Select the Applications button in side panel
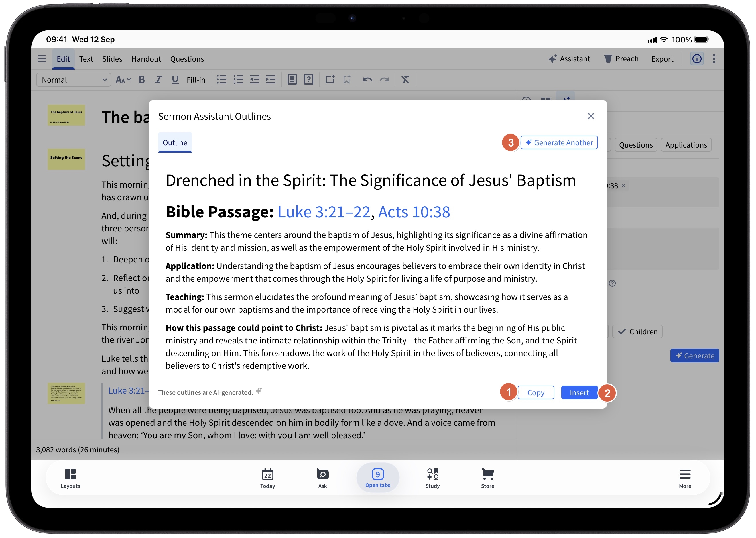This screenshot has height=538, width=756. point(686,145)
